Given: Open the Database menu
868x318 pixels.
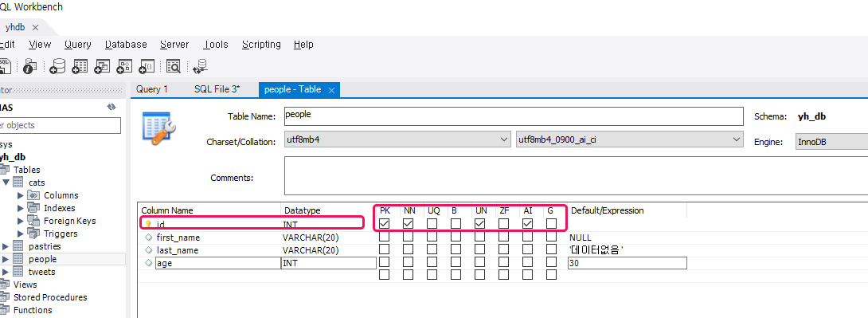Looking at the screenshot, I should pos(126,45).
